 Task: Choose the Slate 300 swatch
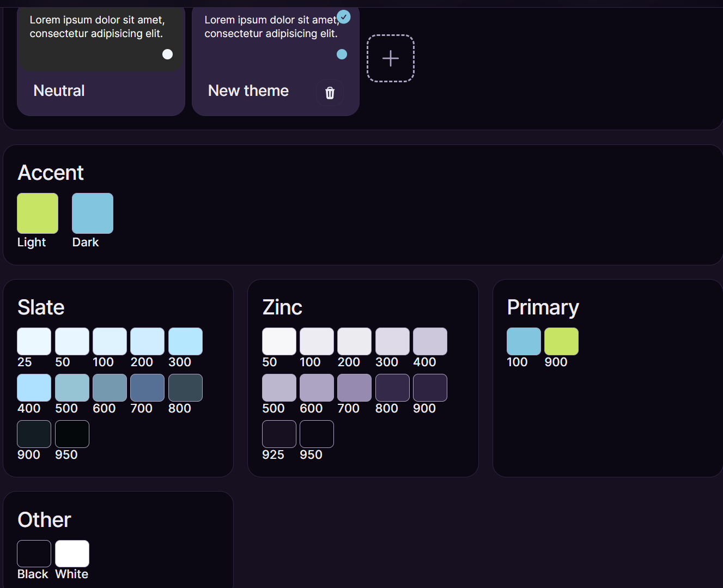pyautogui.click(x=185, y=341)
